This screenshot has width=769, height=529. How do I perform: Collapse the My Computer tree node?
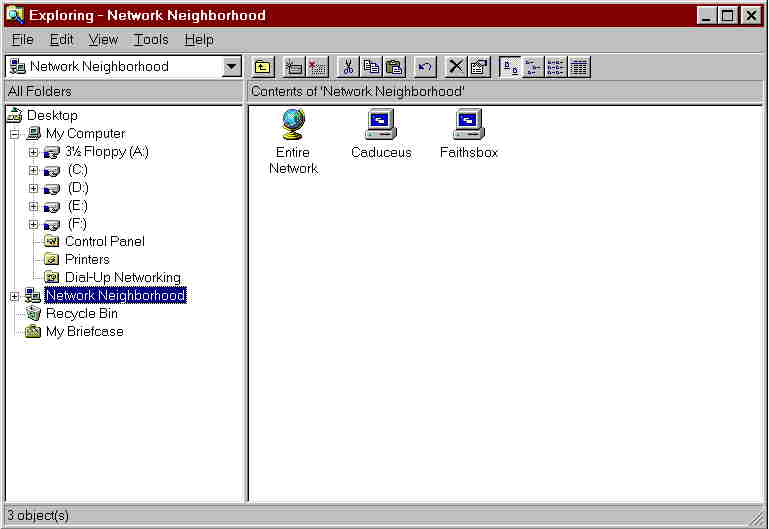click(14, 134)
